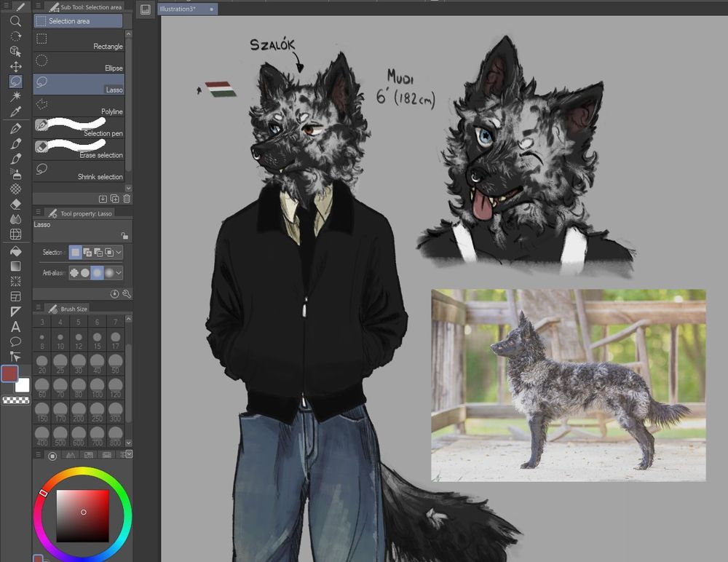Set anti-aliasing to Strong
Image resolution: width=728 pixels, height=562 pixels.
coord(109,273)
